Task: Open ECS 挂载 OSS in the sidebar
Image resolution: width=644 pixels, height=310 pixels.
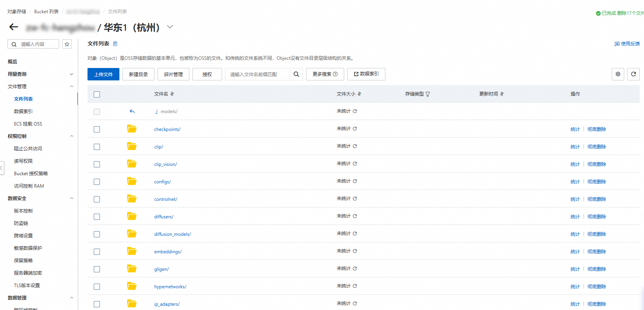Action: pyautogui.click(x=28, y=124)
